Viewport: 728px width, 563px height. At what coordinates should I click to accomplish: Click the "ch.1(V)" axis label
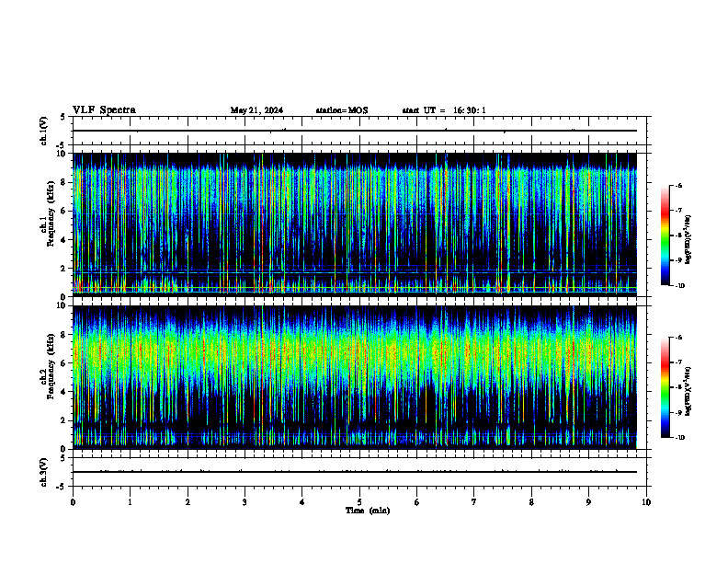click(x=43, y=131)
